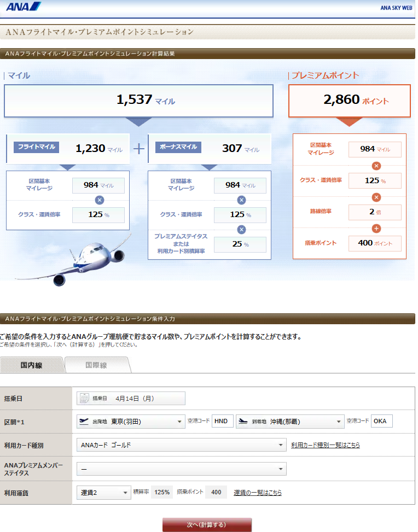418x532 pixels.
Task: Click the 25 % card accrual rate value
Action: (x=240, y=244)
